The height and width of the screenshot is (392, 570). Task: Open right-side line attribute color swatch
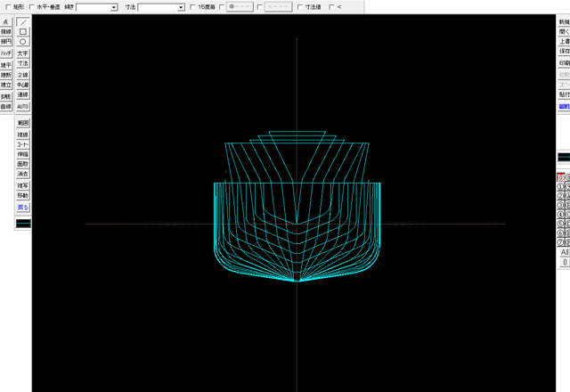coord(564,157)
